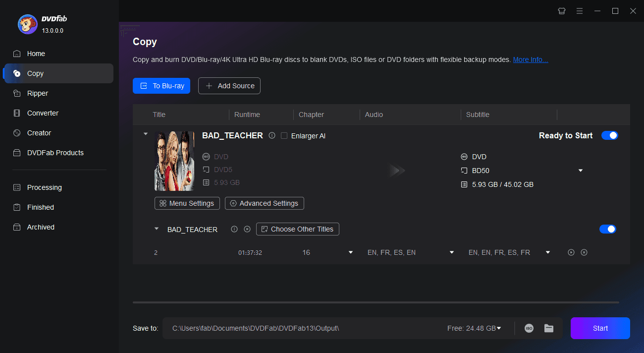Collapse the BAD_TEACHER source expander arrow
Image resolution: width=644 pixels, height=353 pixels.
[x=146, y=134]
